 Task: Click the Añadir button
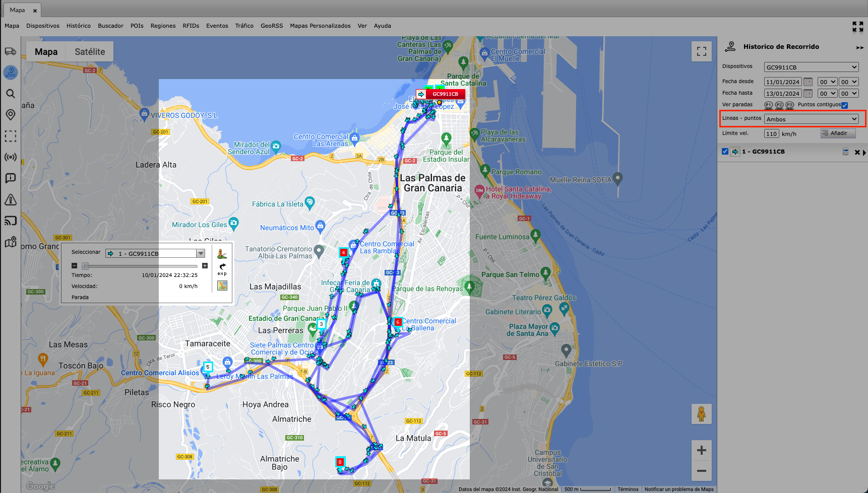(x=838, y=133)
